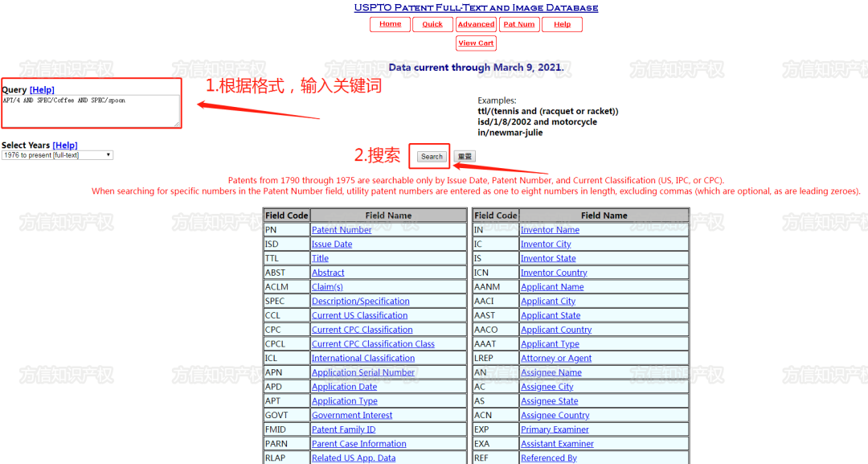The width and height of the screenshot is (868, 464).
Task: Open the Attorney or Agent link
Action: click(x=556, y=358)
